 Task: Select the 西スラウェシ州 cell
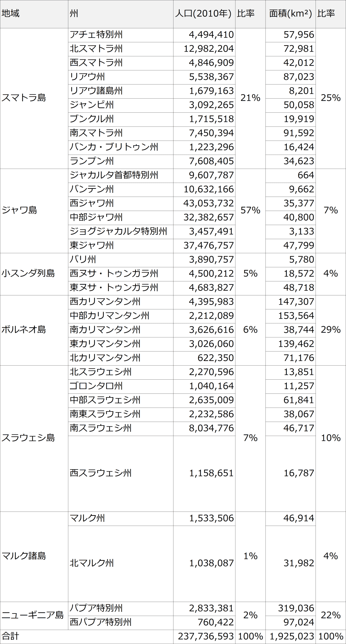tap(121, 474)
